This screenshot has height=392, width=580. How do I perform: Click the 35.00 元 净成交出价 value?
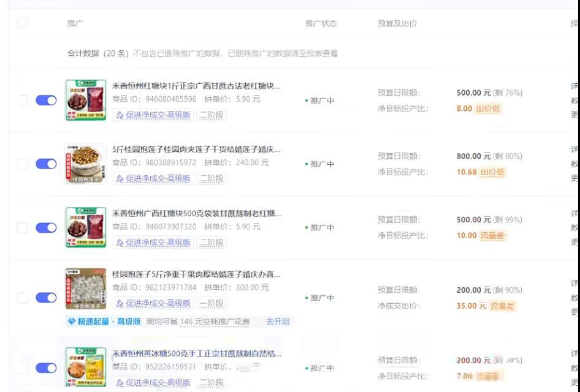[471, 306]
